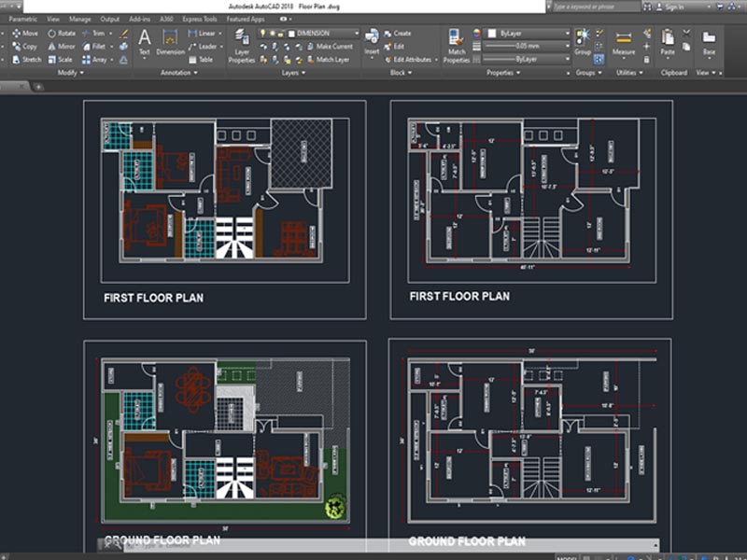Toggle the layer on/off lightbulb icon
The height and width of the screenshot is (560, 747).
262,33
